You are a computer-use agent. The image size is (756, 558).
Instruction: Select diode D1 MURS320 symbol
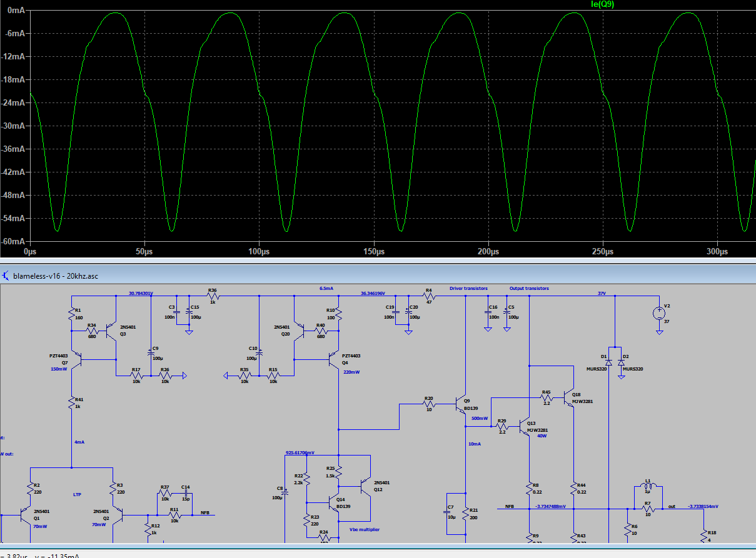(608, 362)
